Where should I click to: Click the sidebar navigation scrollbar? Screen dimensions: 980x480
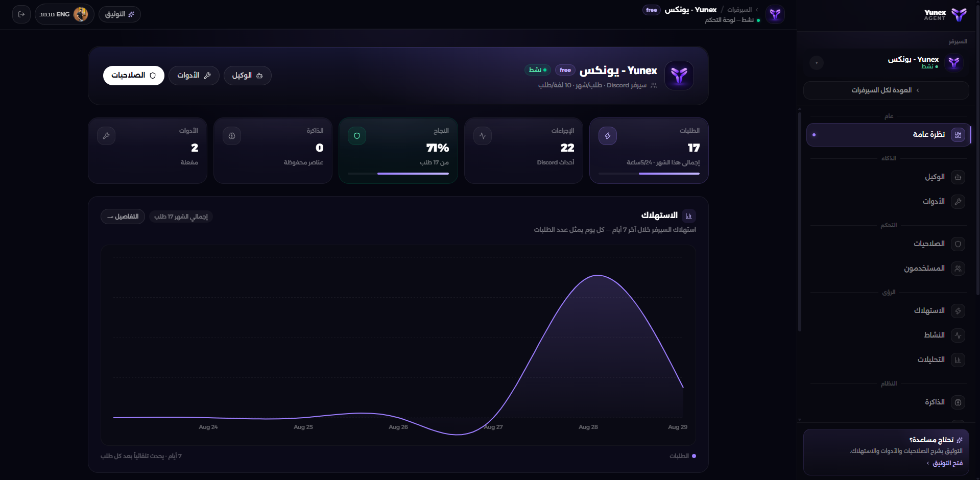tap(800, 222)
